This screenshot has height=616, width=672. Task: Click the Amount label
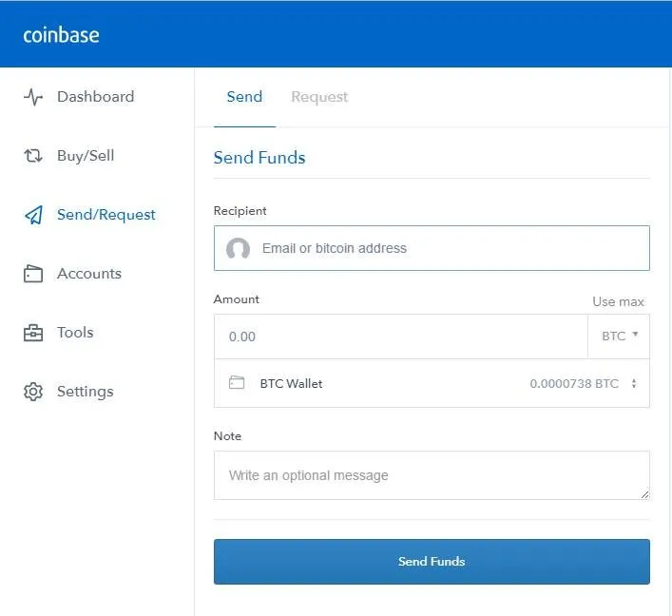pos(236,299)
